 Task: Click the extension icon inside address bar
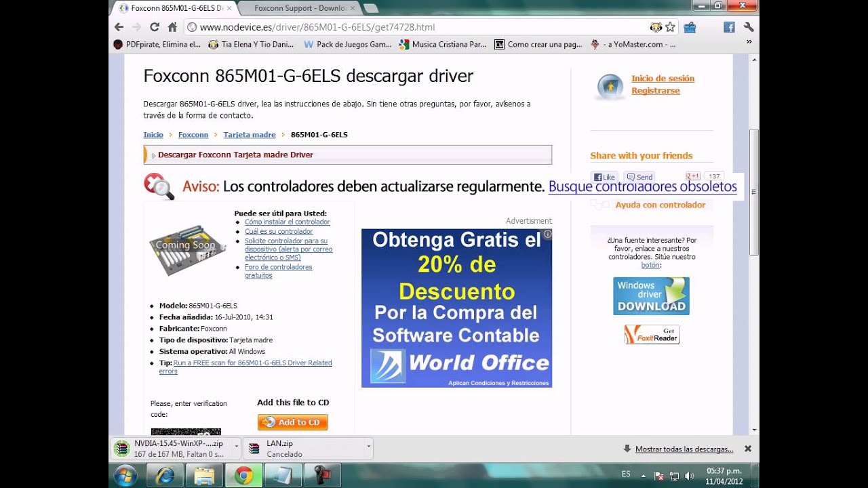(656, 27)
